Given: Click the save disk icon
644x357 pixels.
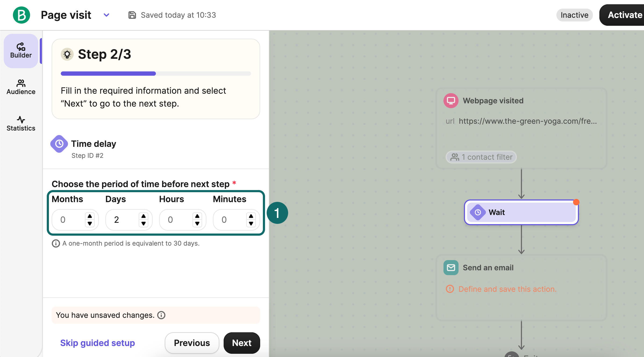Looking at the screenshot, I should point(132,15).
